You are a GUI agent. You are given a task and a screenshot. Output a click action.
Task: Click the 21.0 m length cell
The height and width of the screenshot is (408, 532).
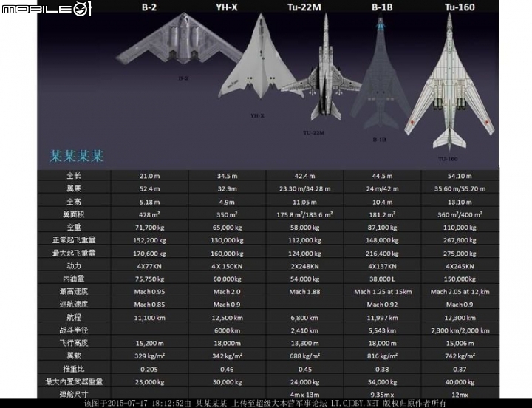tap(149, 176)
